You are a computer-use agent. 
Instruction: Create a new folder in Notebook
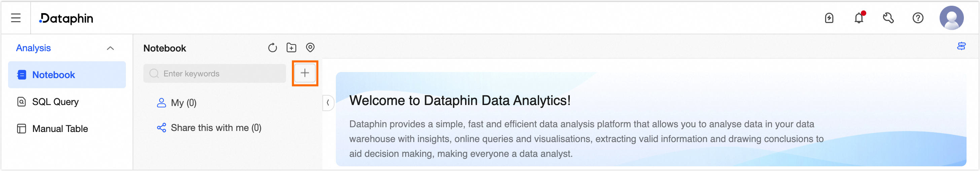[291, 47]
